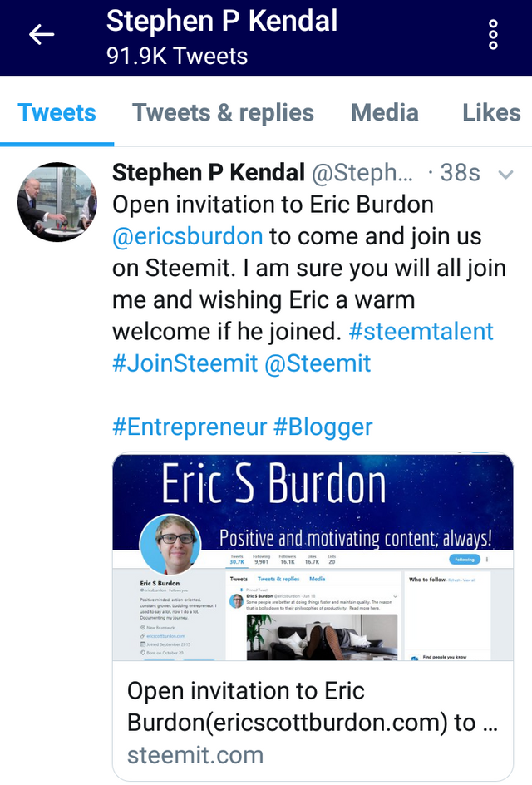This screenshot has height=785, width=532.
Task: Open the @Steemit mention
Action: tap(318, 363)
